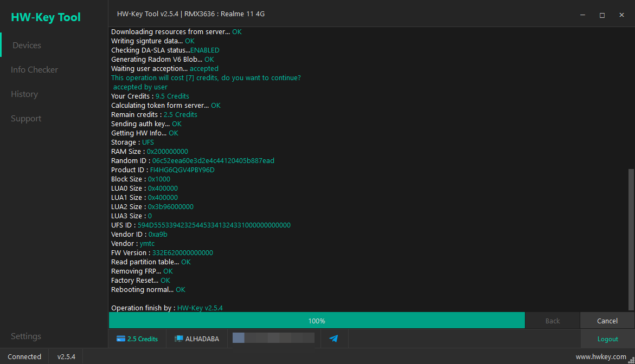Click the v2.5.4 status bar version
Image resolution: width=635 pixels, height=364 pixels.
tap(66, 357)
